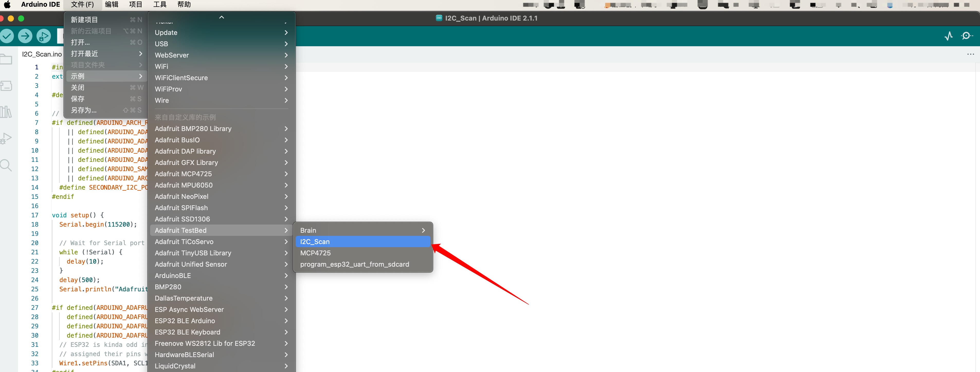The height and width of the screenshot is (372, 980).
Task: Choose 另存为... from the file menu
Action: tap(106, 110)
